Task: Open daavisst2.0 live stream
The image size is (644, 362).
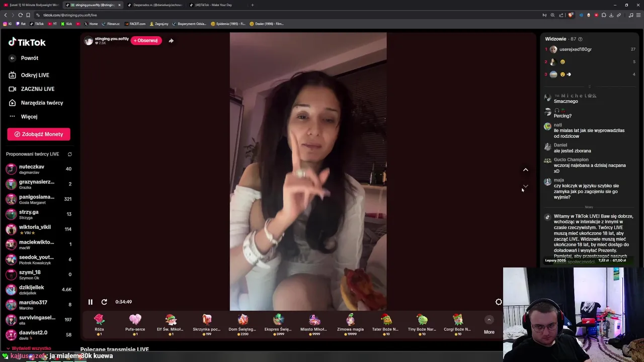Action: pos(39,335)
